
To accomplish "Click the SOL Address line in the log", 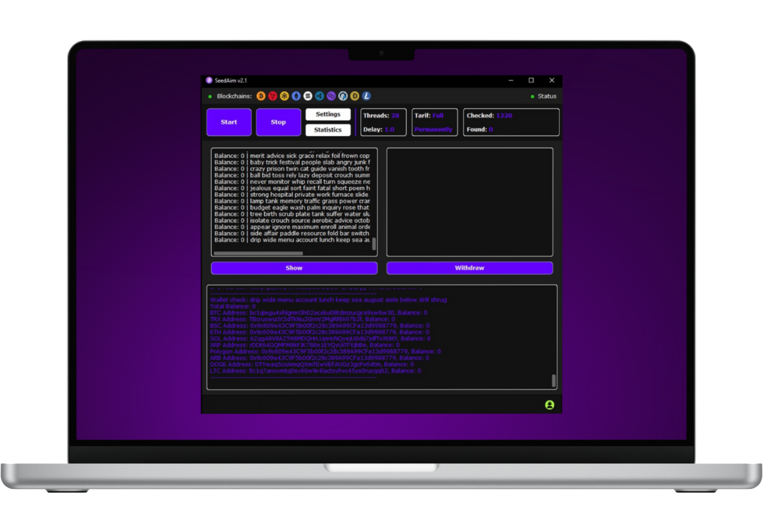I will click(x=320, y=338).
